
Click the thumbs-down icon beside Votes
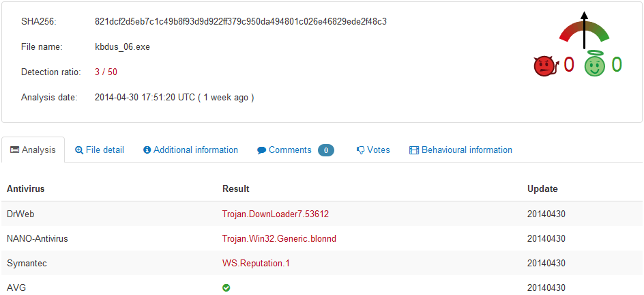click(x=361, y=150)
